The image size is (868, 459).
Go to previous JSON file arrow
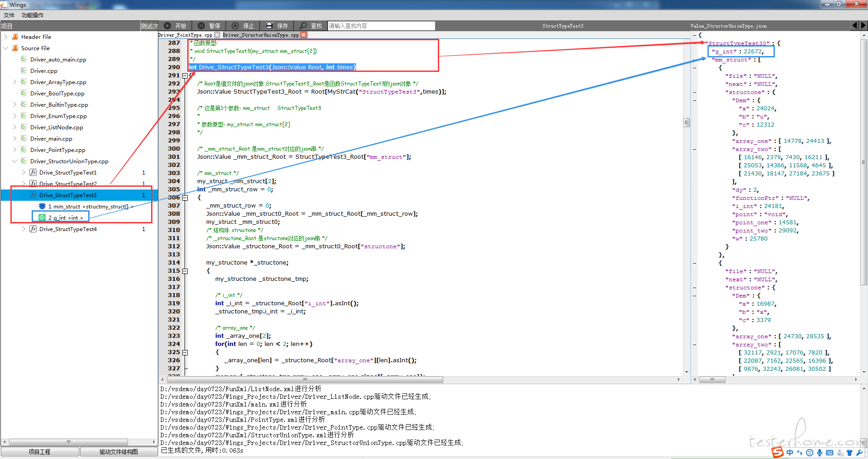[854, 26]
